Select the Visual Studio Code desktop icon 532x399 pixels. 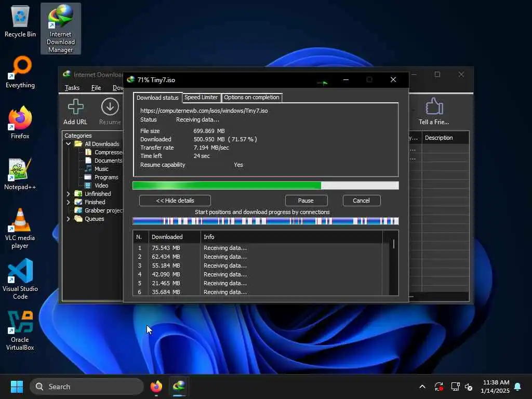pos(20,279)
